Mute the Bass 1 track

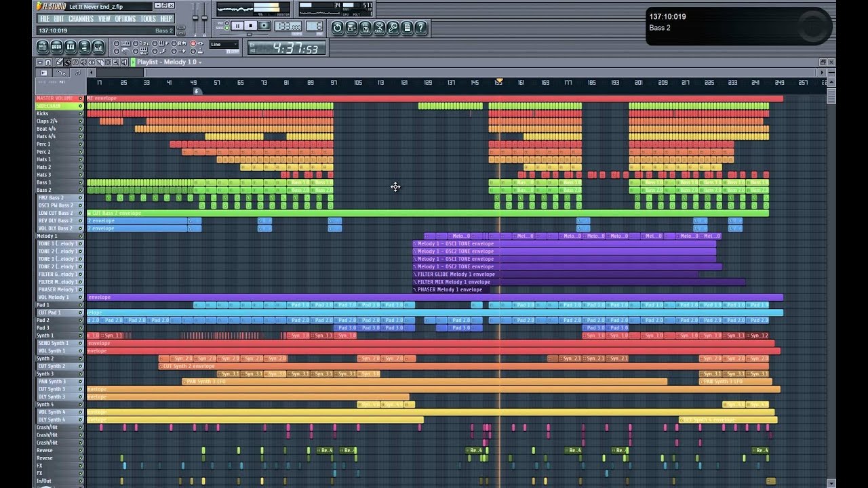point(81,182)
